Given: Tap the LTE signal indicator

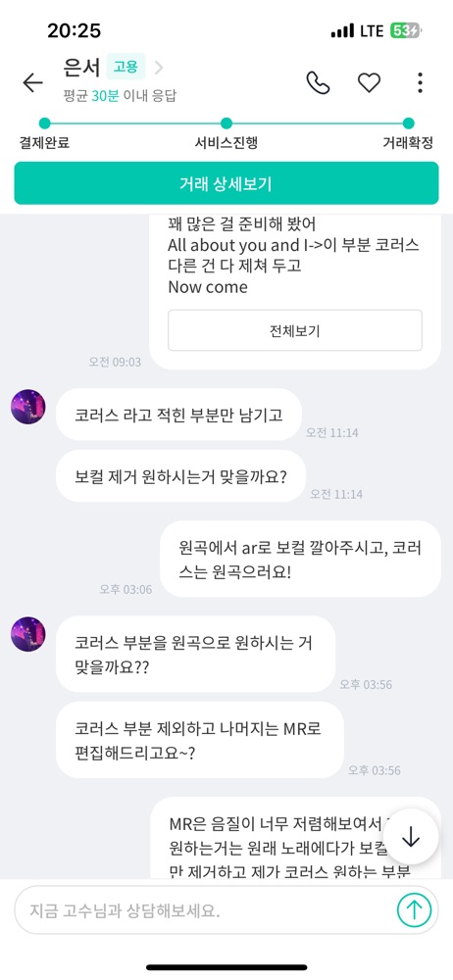Looking at the screenshot, I should pos(373,30).
